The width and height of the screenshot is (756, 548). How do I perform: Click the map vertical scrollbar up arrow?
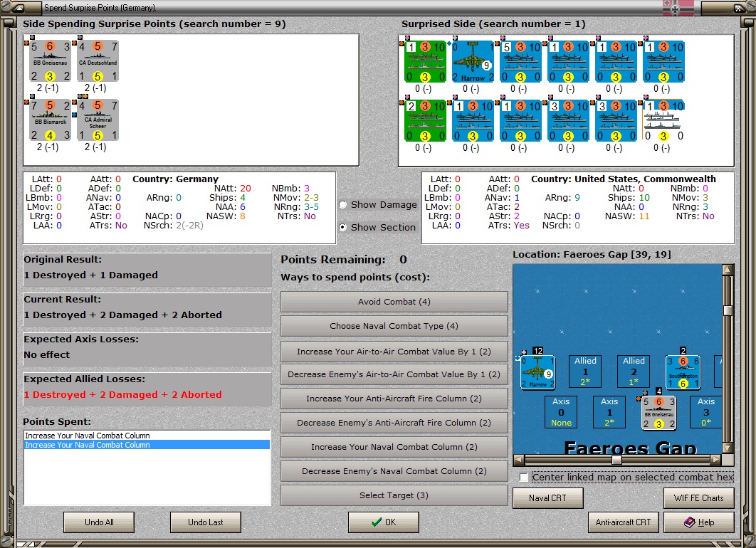728,270
